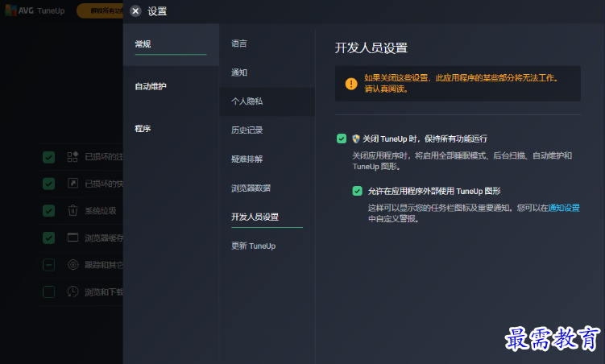Image resolution: width=605 pixels, height=364 pixels.
Task: Uncheck 已损坏的注册表 checkbox in main window
Action: coord(48,157)
